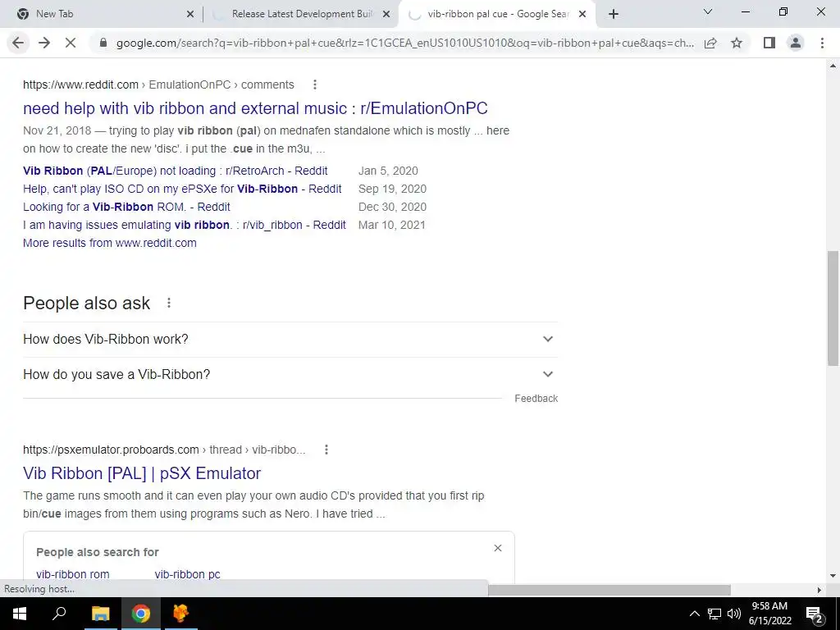Switch to the New Tab tab
Image resolution: width=840 pixels, height=630 pixels.
pyautogui.click(x=102, y=15)
